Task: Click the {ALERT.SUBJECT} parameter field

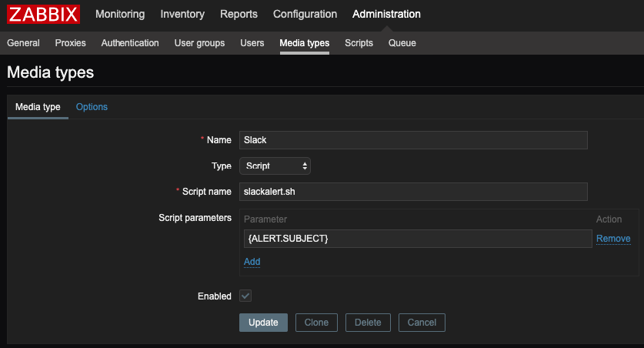Action: [418, 239]
